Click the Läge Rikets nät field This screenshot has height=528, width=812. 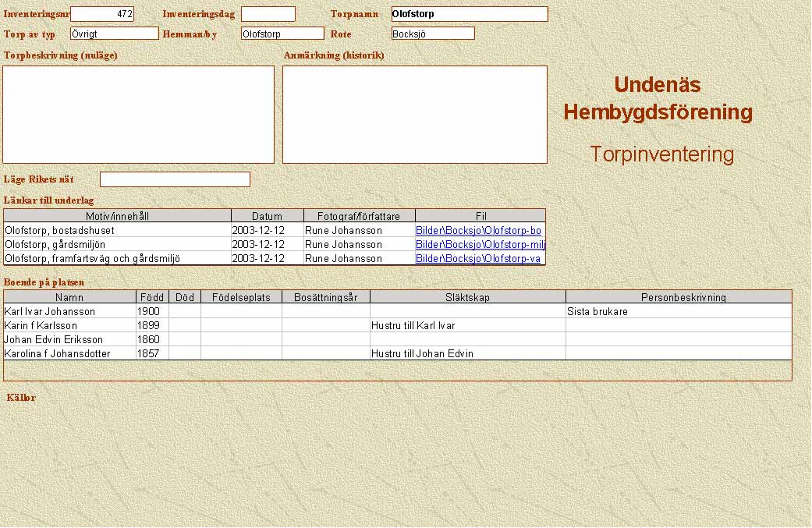coord(175,179)
